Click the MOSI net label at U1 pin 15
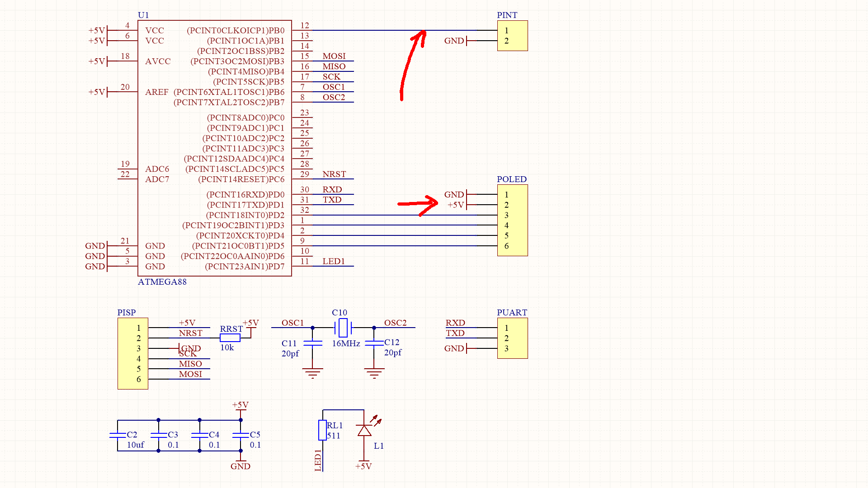The image size is (868, 488). [334, 56]
